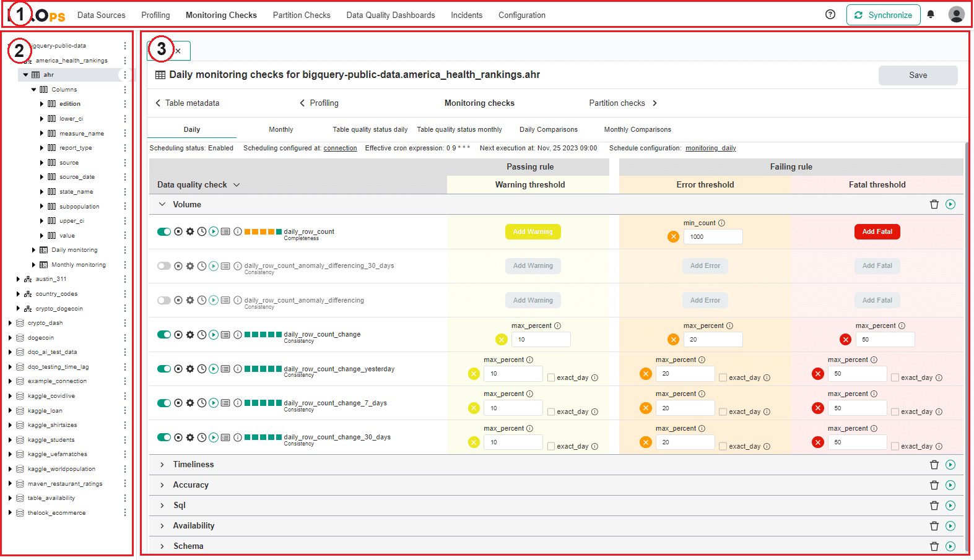The width and height of the screenshot is (974, 560).
Task: Check exact_day for daily_row_count_change_yesterday warning
Action: 551,378
